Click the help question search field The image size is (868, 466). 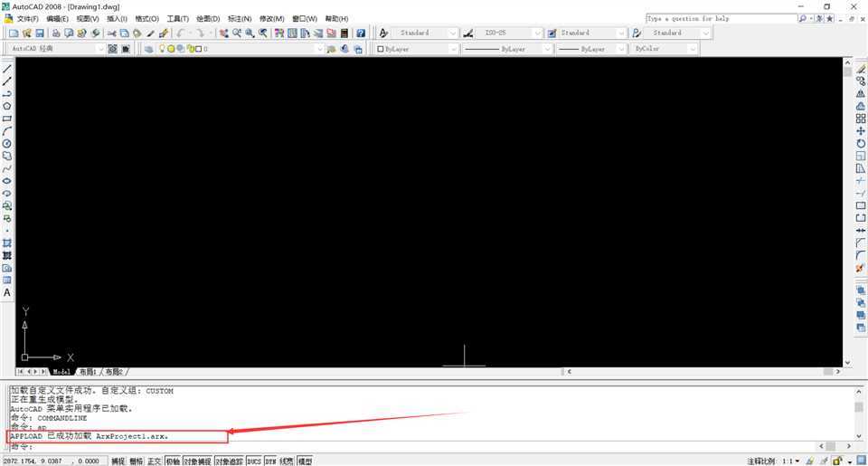tap(721, 19)
